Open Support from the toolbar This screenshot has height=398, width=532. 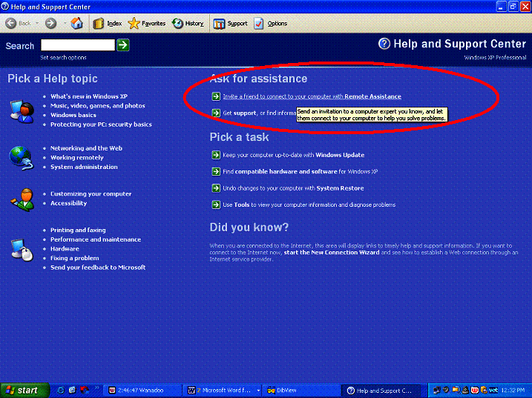point(231,23)
